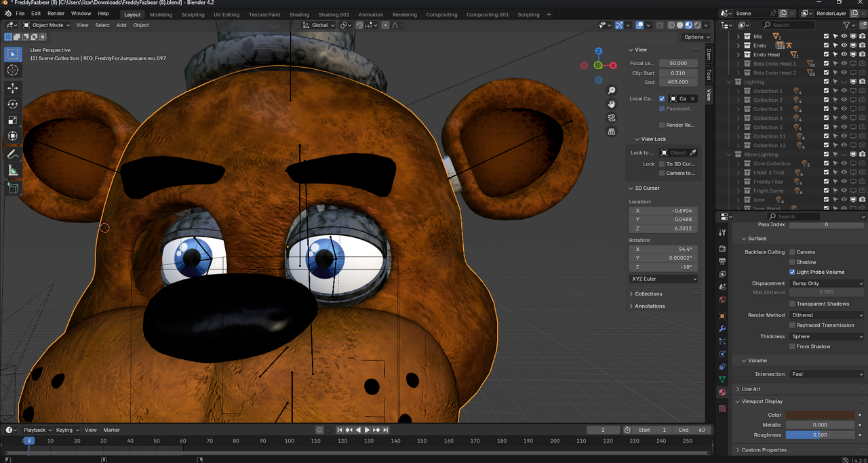
Task: Open the Global transform orientation dropdown
Action: (x=319, y=25)
